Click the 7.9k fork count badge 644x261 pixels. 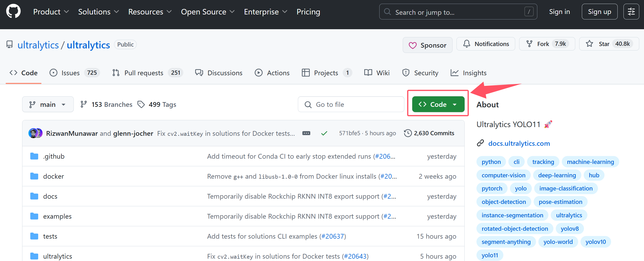(x=560, y=44)
